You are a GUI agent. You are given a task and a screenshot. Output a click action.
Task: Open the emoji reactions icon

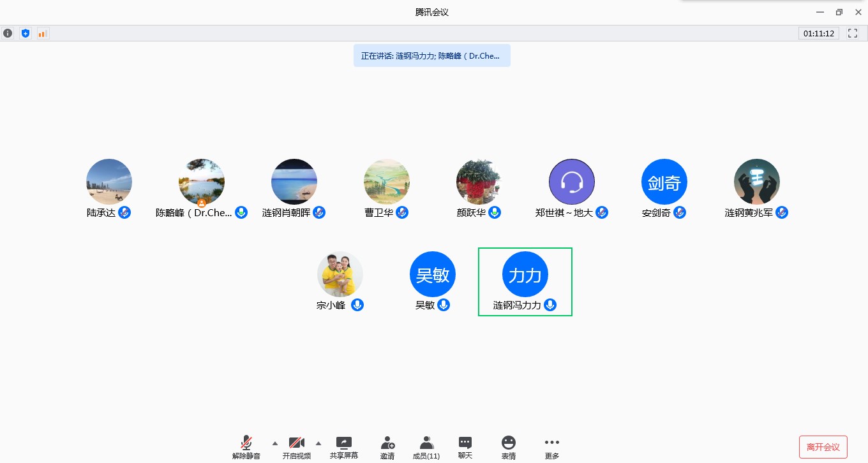coord(508,447)
